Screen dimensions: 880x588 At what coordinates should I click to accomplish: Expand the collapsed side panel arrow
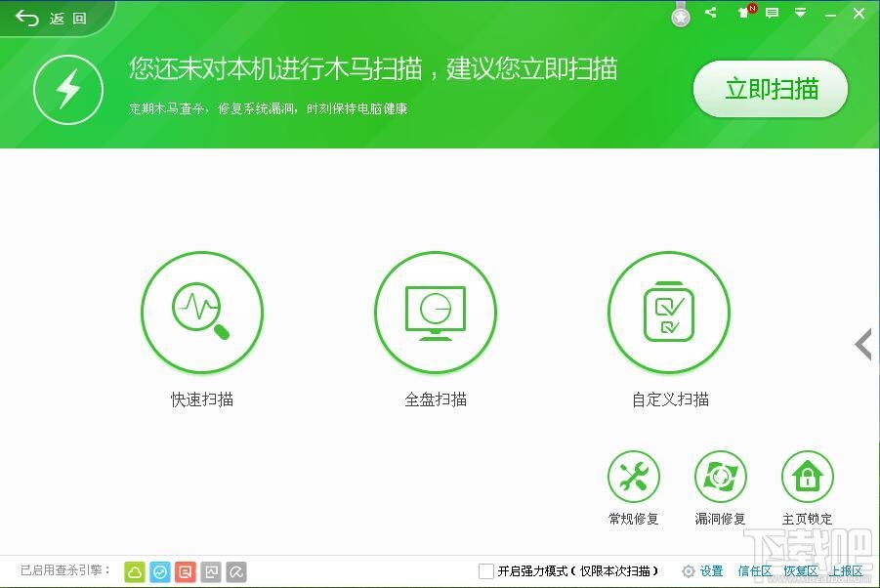coord(863,344)
